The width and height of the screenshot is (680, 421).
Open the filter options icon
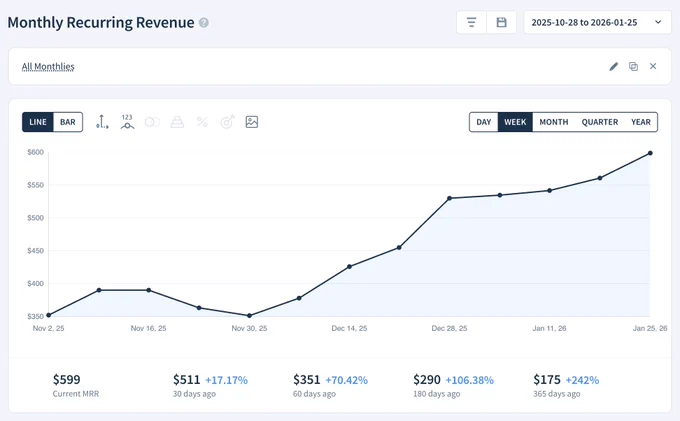pos(471,22)
